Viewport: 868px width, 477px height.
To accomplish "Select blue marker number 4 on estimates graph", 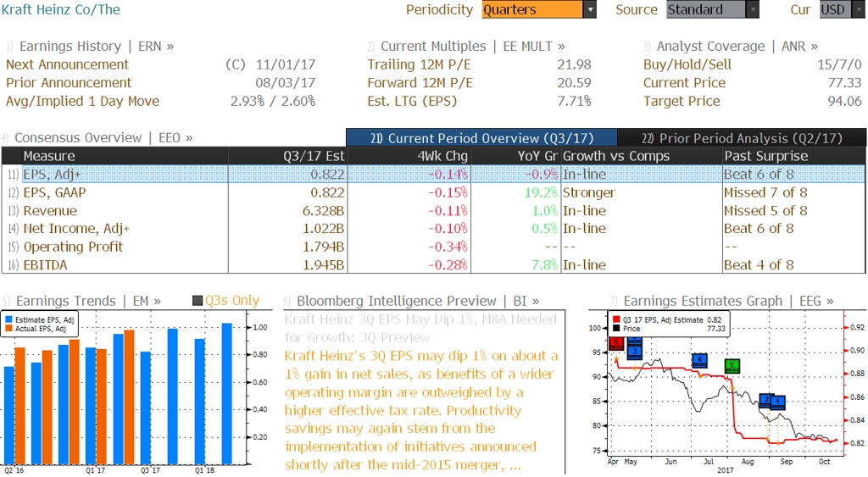I will click(x=699, y=360).
